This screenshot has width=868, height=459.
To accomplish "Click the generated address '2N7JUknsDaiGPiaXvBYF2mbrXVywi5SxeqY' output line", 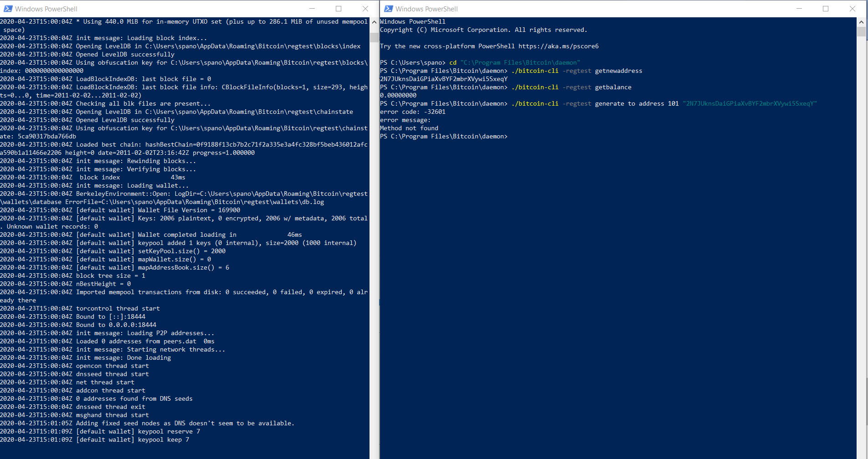I will click(x=444, y=79).
